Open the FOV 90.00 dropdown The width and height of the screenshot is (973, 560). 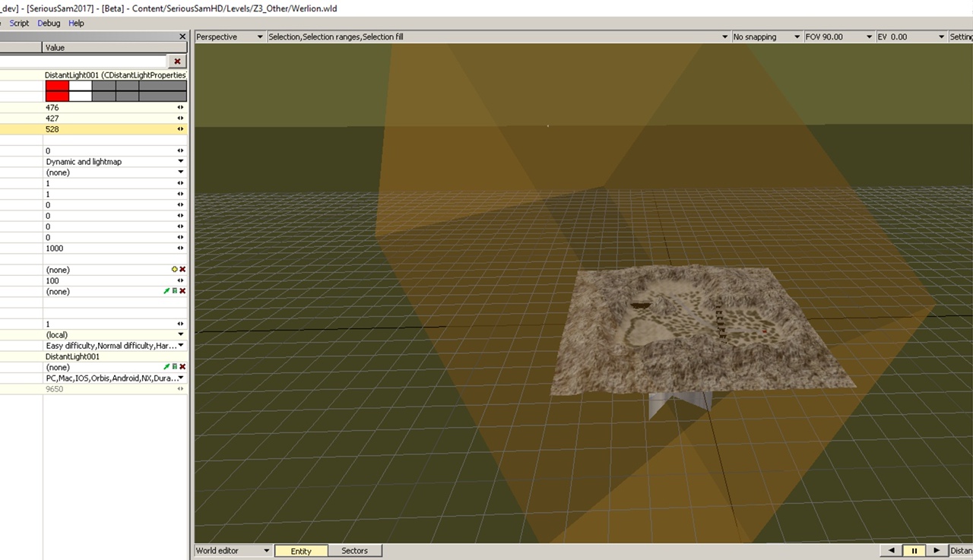click(x=839, y=36)
